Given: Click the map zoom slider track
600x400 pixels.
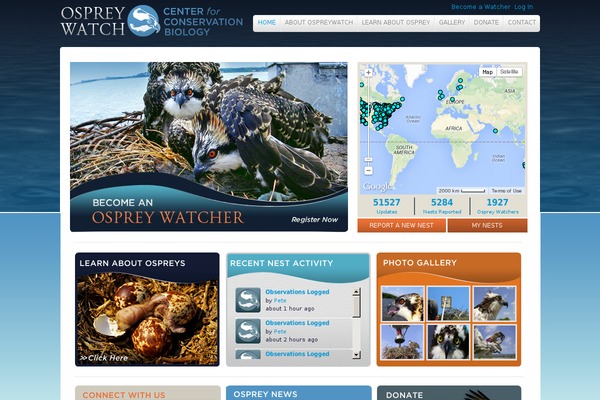Looking at the screenshot, I should point(368,117).
